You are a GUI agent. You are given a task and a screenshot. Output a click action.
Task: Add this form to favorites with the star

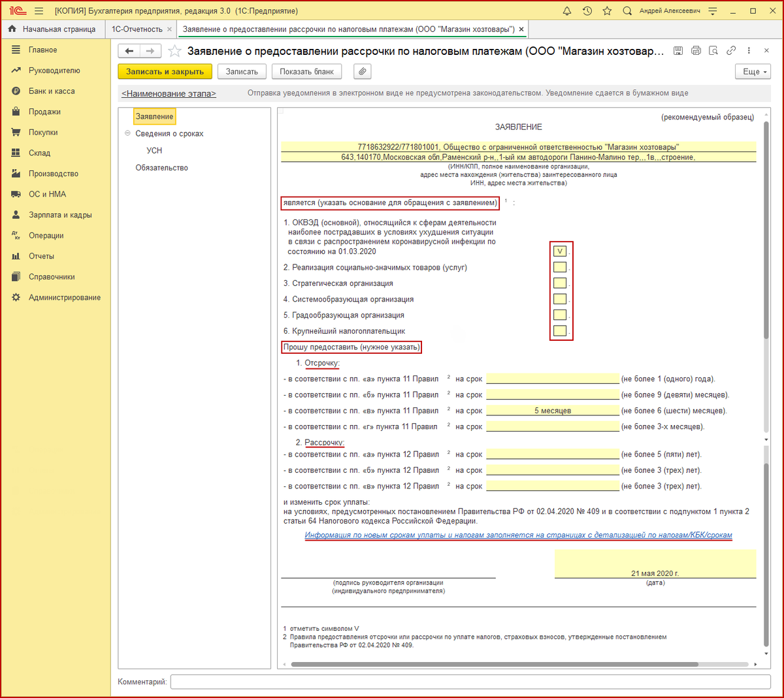tap(174, 51)
